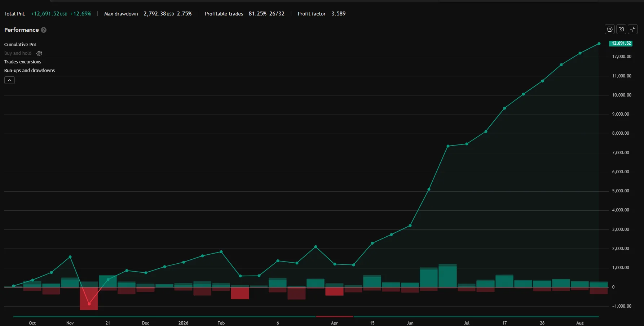Select the Profit factor value 3.589
This screenshot has width=644, height=326.
pyautogui.click(x=339, y=14)
